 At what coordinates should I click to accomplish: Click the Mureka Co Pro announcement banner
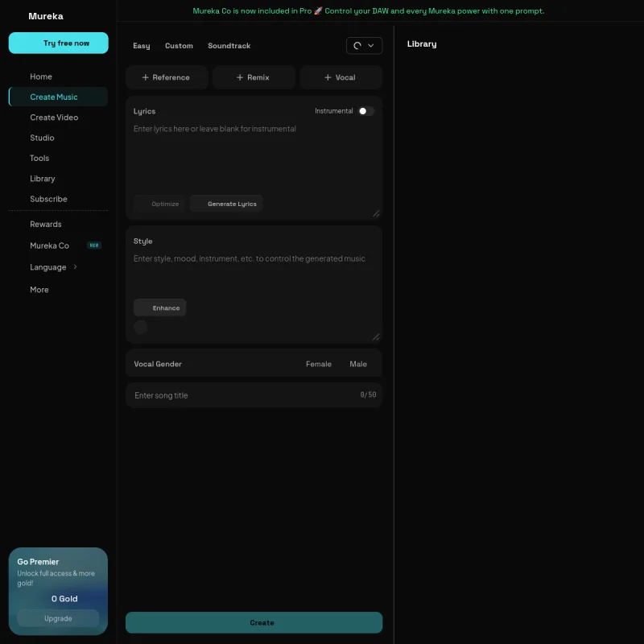point(369,11)
